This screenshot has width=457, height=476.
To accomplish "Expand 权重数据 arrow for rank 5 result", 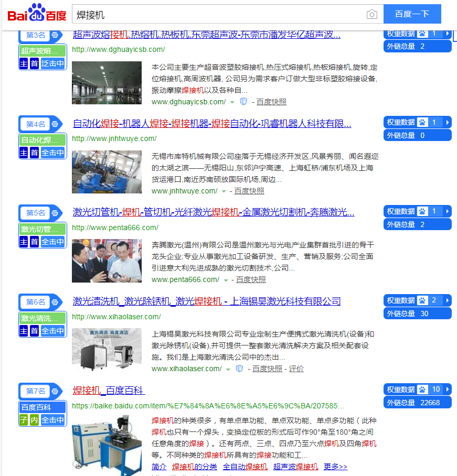I will click(x=447, y=211).
